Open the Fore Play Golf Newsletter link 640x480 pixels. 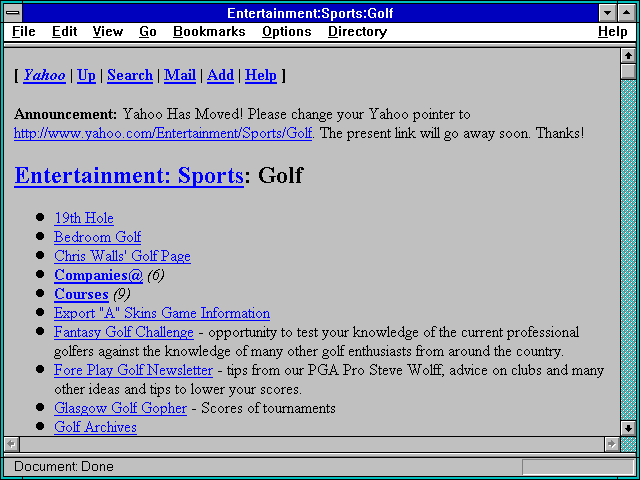point(133,370)
